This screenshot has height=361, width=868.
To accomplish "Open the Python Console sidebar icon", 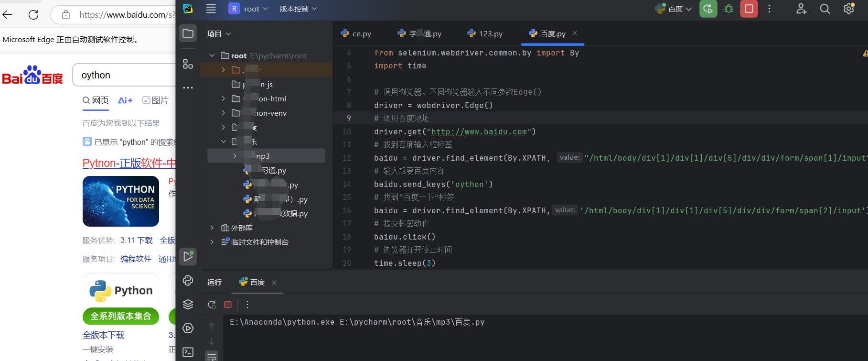I will click(188, 281).
